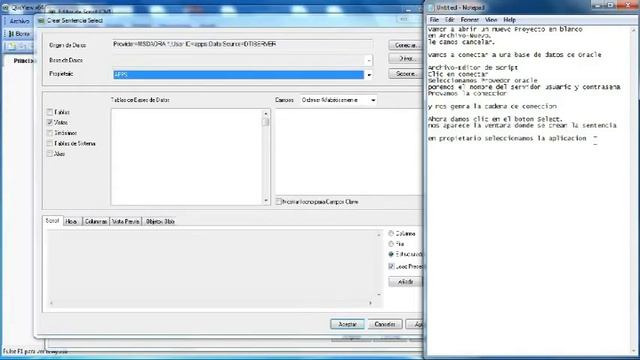Screen dimensions: 640x360
Task: Click the button below the Driver button
Action: (x=405, y=74)
